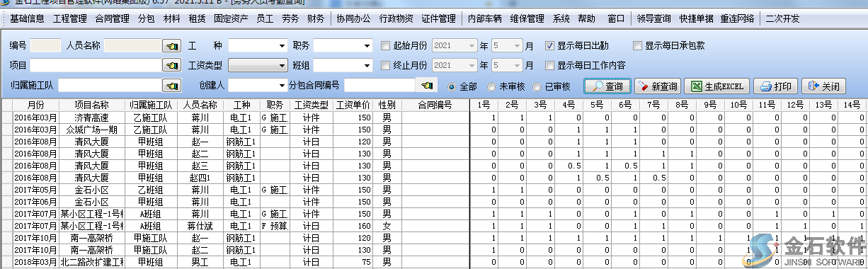This screenshot has width=868, height=269.
Task: Click the 生成EXCEL export button
Action: [716, 86]
